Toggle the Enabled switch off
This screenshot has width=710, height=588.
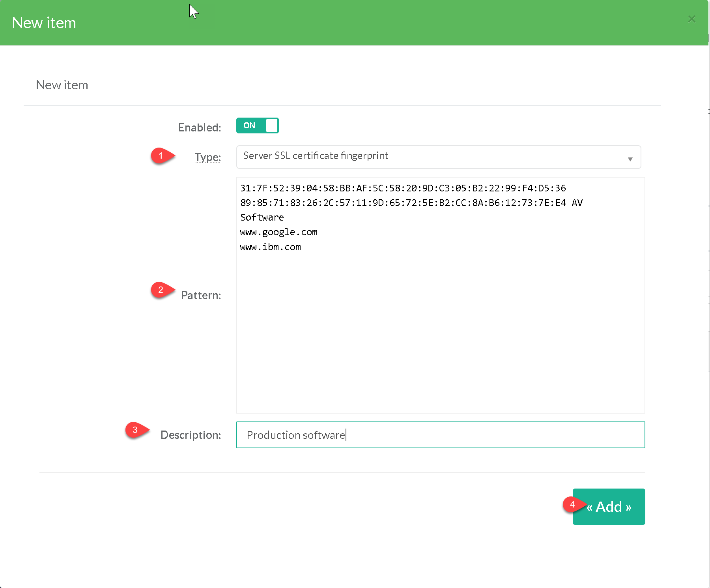click(x=257, y=125)
